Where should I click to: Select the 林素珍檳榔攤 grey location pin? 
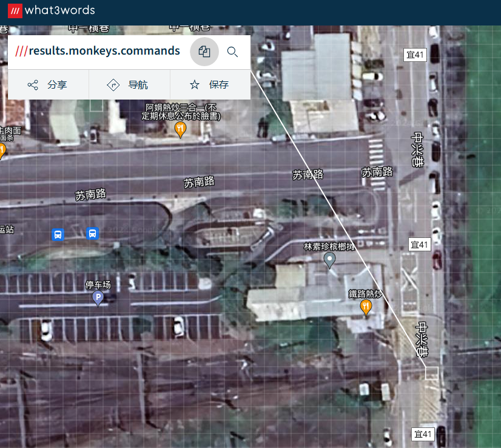pyautogui.click(x=329, y=260)
